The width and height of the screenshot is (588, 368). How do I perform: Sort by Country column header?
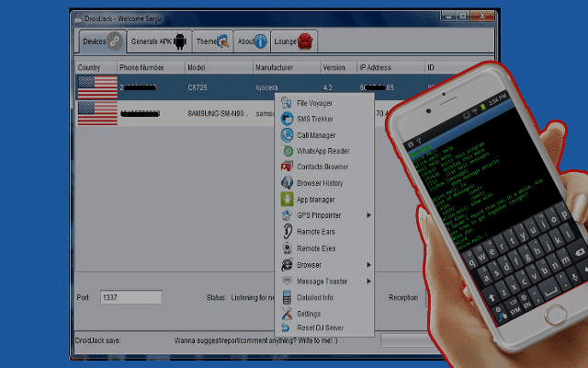tap(96, 67)
